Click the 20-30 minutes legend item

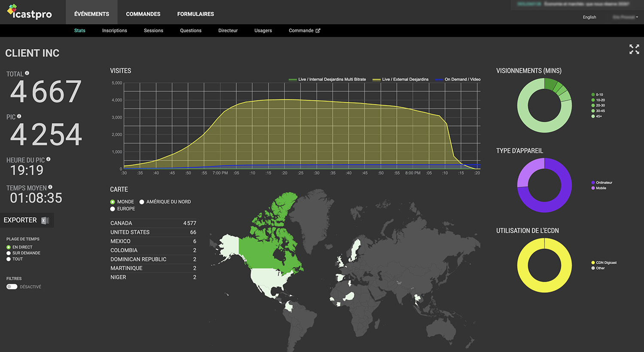pyautogui.click(x=598, y=105)
